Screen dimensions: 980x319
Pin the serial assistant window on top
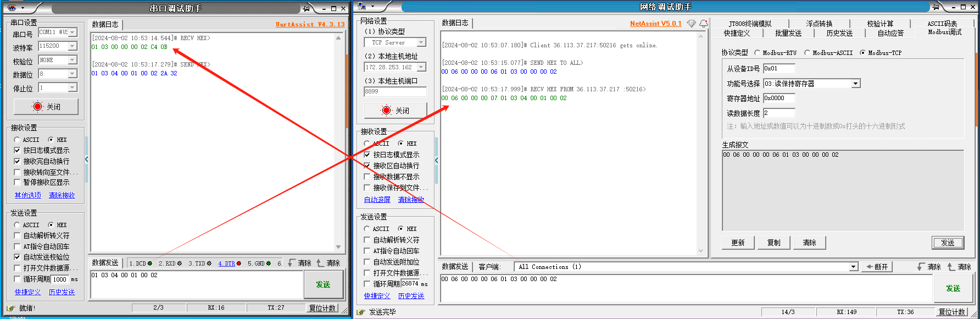tap(306, 8)
